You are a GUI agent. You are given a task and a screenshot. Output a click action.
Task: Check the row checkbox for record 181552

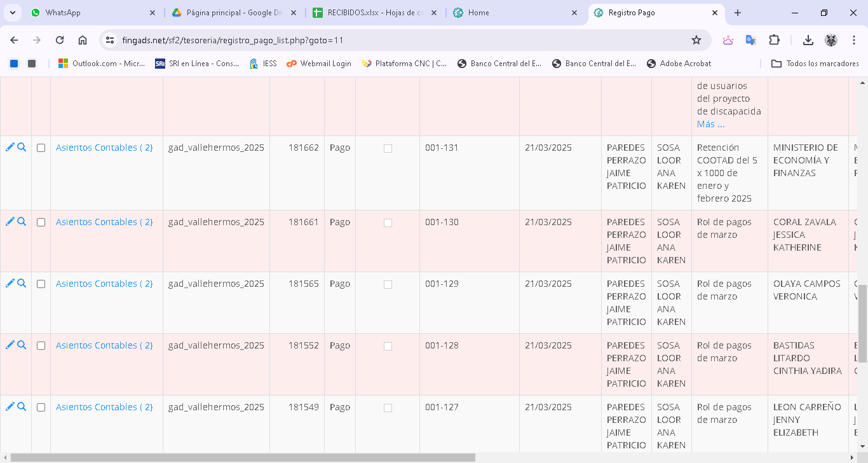click(x=41, y=346)
